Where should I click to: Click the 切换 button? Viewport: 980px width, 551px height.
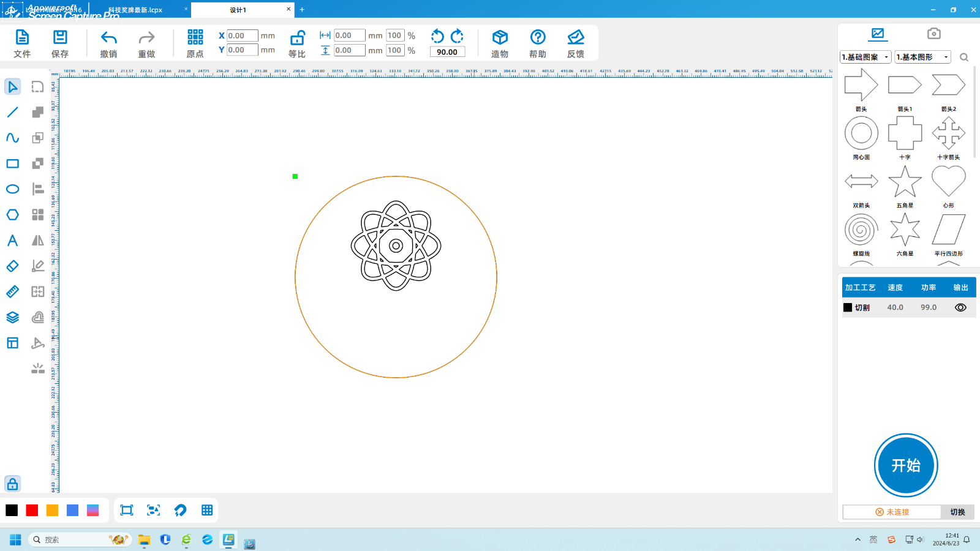coord(957,512)
